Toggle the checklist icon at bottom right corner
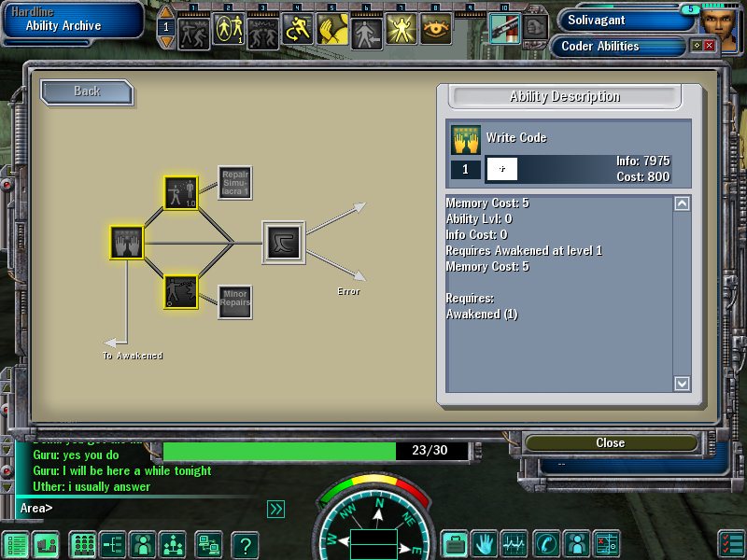 coord(732,544)
